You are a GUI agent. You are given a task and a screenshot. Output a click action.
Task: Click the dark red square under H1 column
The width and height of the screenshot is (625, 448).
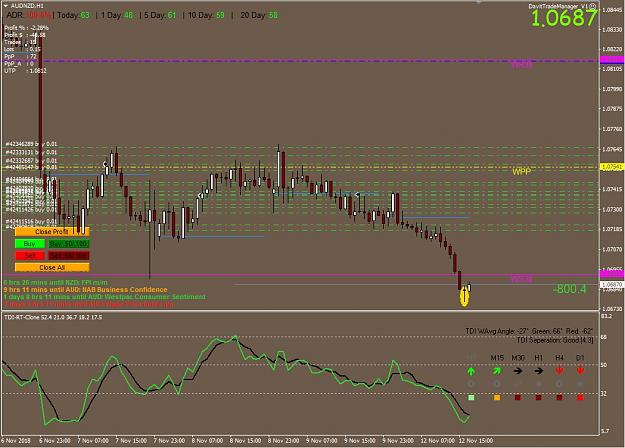tap(539, 397)
